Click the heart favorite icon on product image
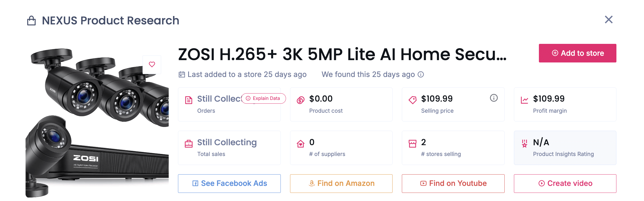644x201 pixels. pos(152,64)
